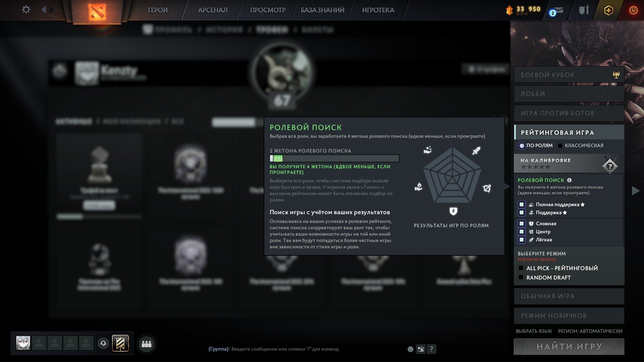The width and height of the screenshot is (644, 362).
Task: Open the mail notifications icon
Action: coord(556,11)
